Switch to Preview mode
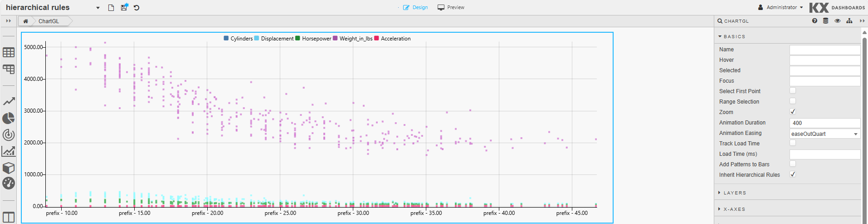This screenshot has width=868, height=224. click(451, 8)
